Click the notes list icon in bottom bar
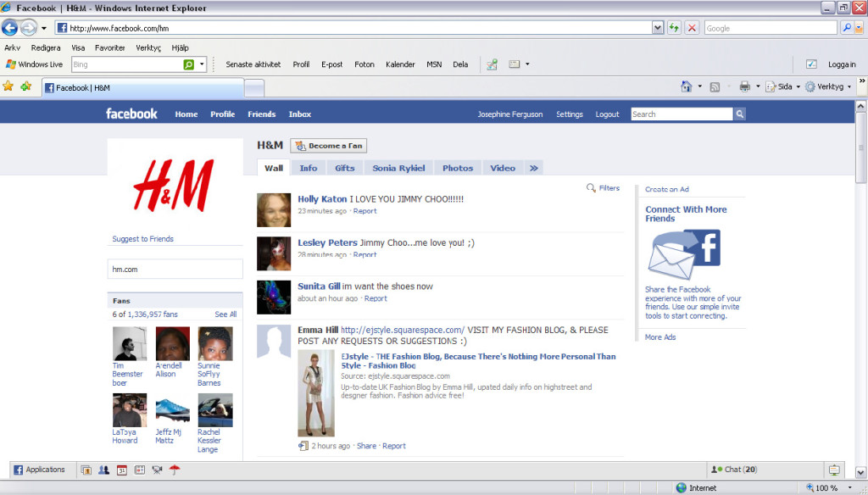The height and width of the screenshot is (495, 868). click(x=140, y=470)
